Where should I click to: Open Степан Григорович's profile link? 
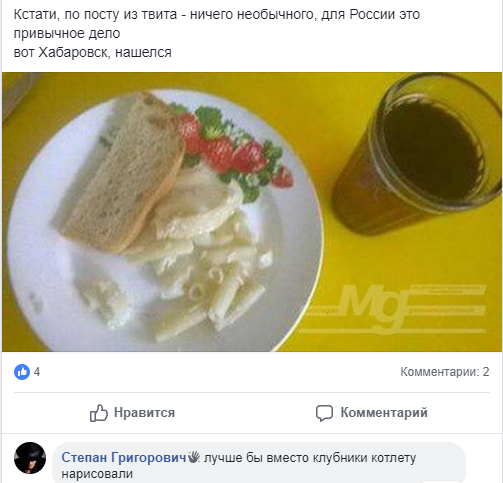[124, 457]
